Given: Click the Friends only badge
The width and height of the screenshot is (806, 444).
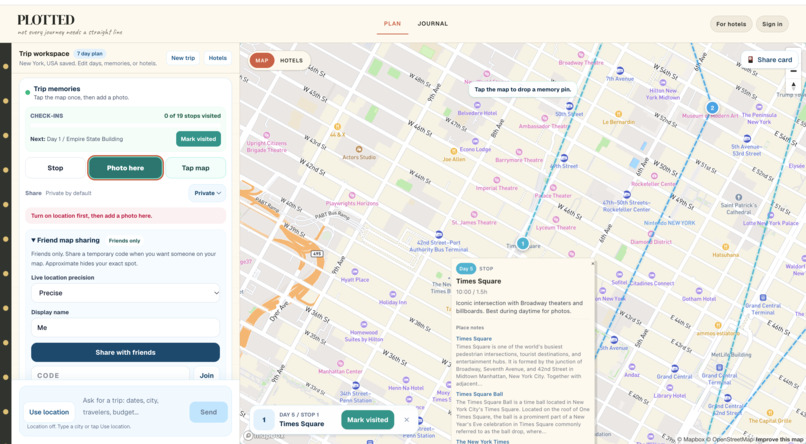Looking at the screenshot, I should click(124, 240).
